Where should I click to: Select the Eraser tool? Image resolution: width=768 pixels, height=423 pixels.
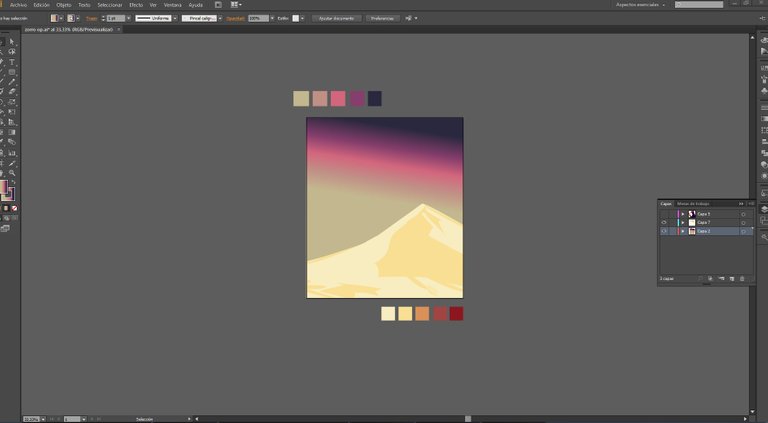click(12, 91)
